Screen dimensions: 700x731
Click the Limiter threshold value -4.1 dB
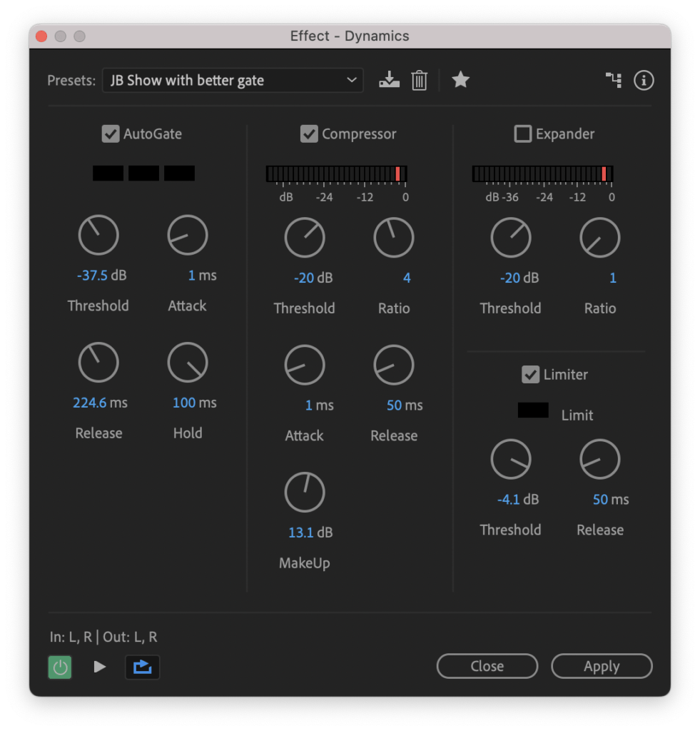(518, 499)
